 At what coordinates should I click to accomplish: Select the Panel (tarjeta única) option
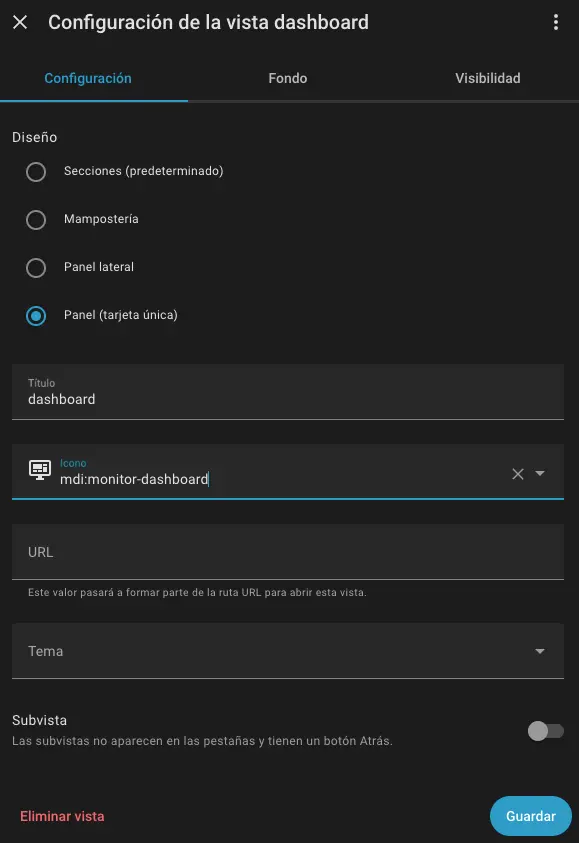coord(36,315)
